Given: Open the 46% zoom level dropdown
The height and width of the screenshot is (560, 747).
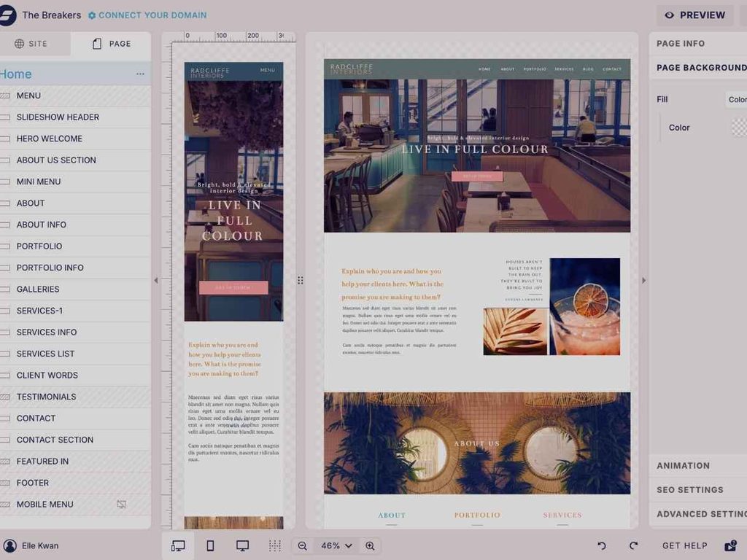Looking at the screenshot, I should point(336,545).
